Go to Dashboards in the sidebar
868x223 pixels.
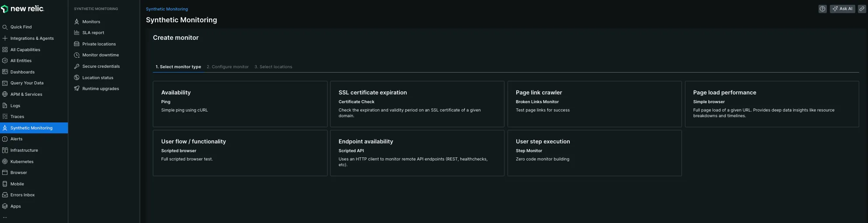click(x=22, y=72)
